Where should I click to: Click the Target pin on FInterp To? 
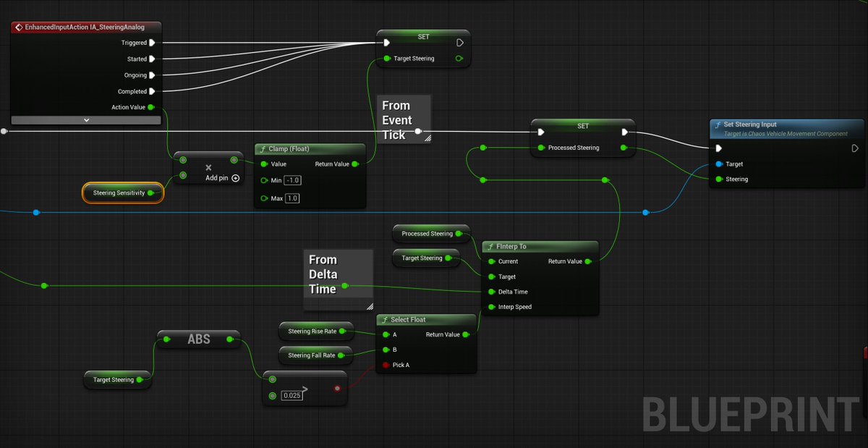click(491, 276)
